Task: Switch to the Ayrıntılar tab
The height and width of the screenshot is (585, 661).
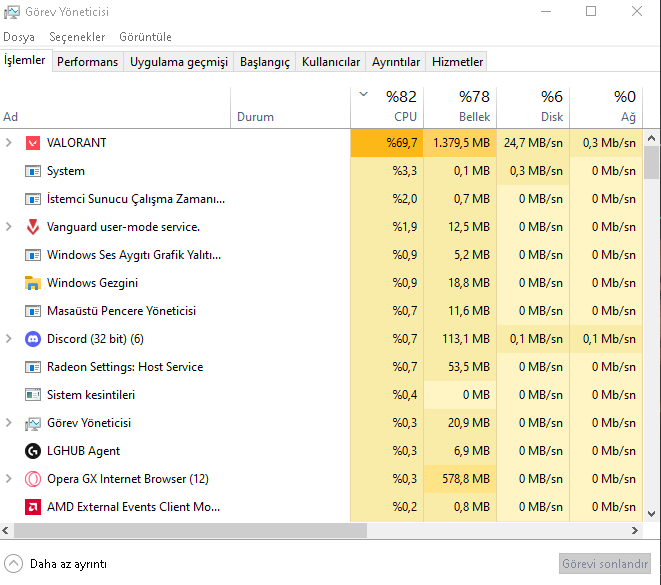Action: pos(396,62)
